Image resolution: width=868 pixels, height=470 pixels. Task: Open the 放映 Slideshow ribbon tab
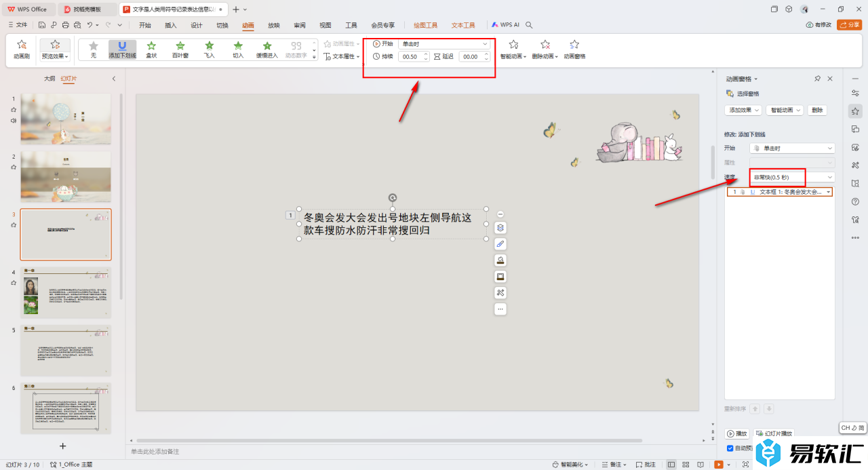(x=274, y=25)
